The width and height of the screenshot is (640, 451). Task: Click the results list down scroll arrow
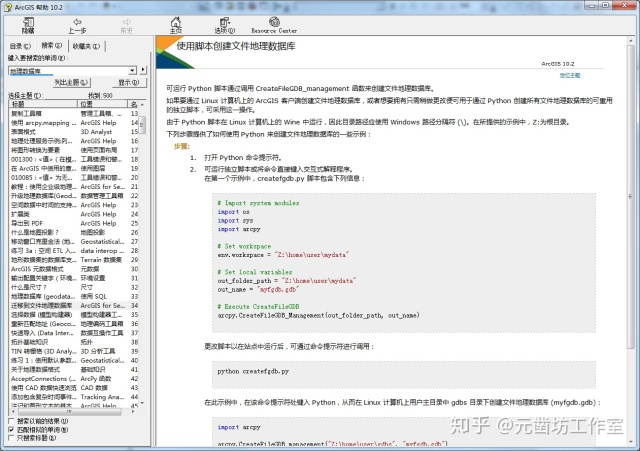[x=142, y=403]
